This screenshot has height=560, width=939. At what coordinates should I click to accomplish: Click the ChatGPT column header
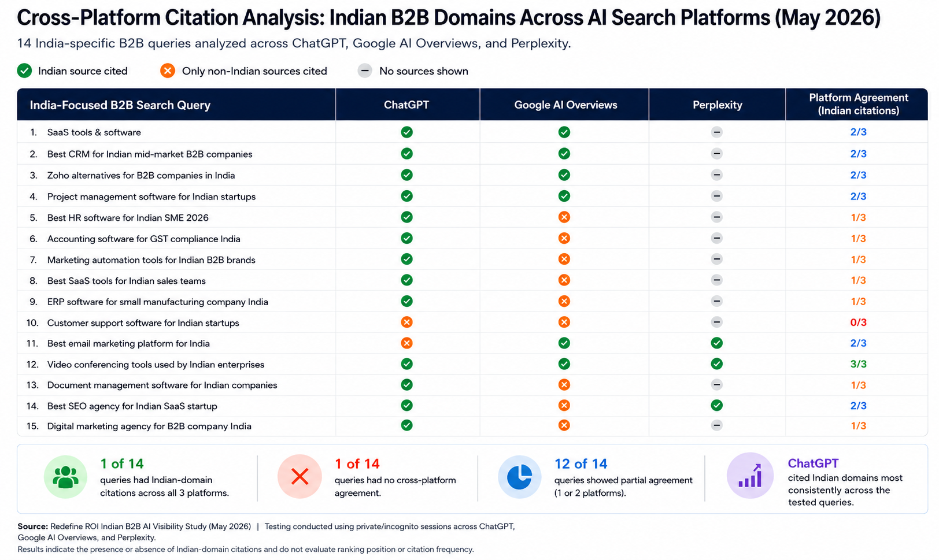click(406, 105)
